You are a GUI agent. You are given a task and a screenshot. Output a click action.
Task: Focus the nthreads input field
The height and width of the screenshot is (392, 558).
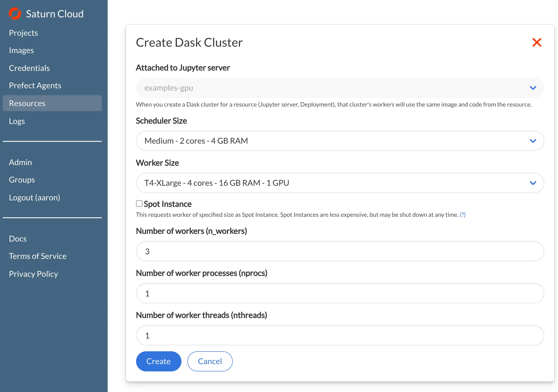[x=340, y=336]
